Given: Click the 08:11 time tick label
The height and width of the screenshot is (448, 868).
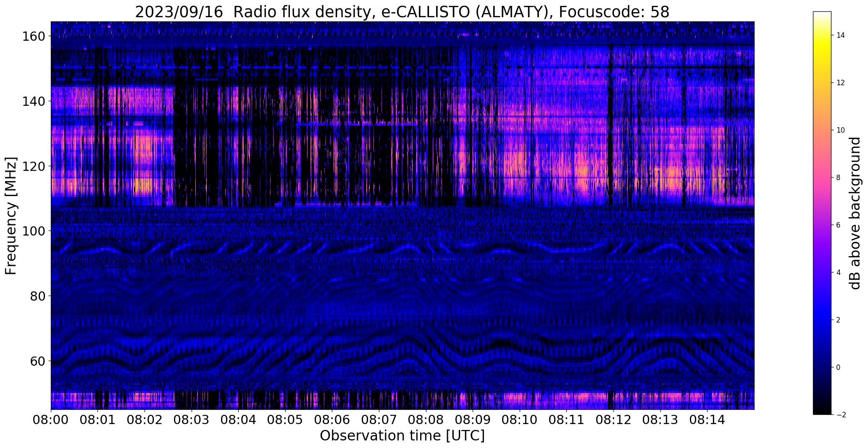Looking at the screenshot, I should click(x=566, y=420).
